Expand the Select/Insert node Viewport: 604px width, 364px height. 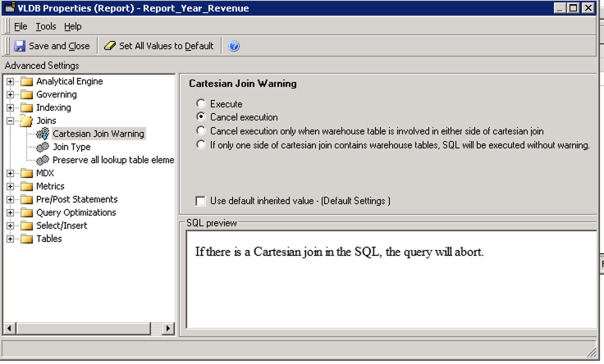coord(11,225)
